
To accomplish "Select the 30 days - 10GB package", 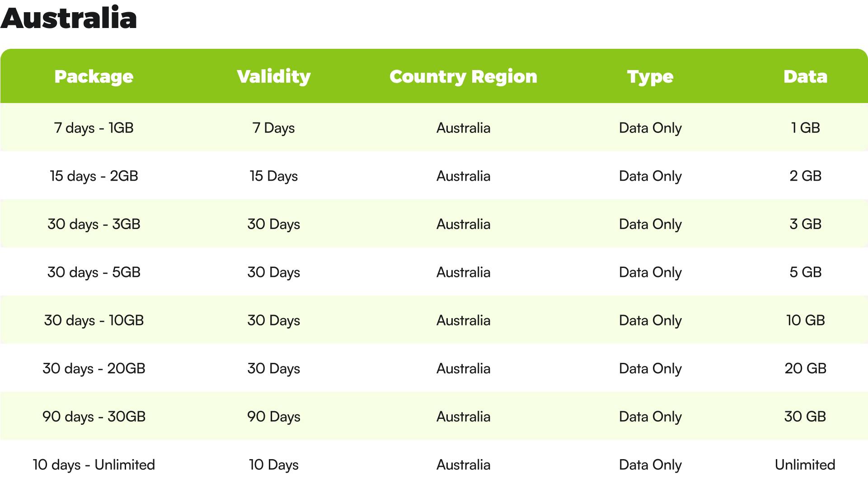I will 94,320.
